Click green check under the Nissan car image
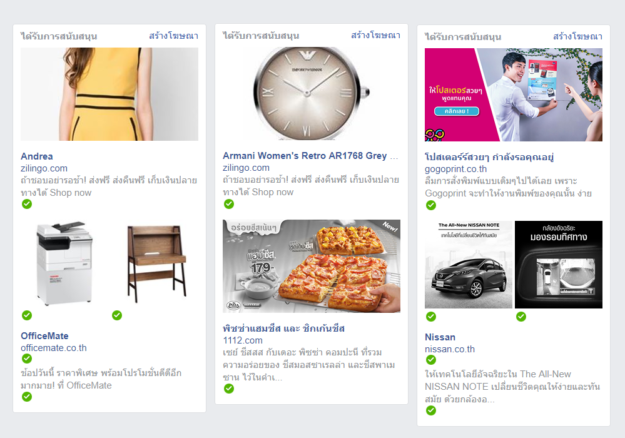This screenshot has width=625, height=438. point(431,316)
